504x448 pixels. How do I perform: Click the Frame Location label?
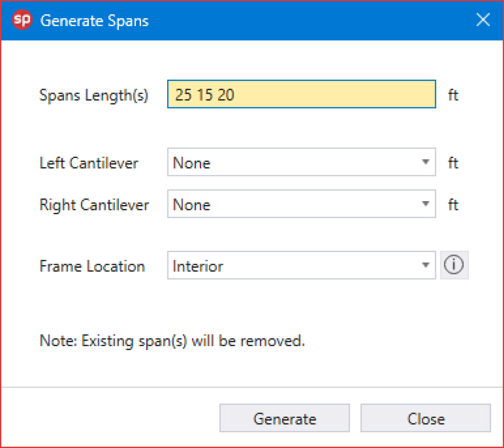tap(92, 266)
